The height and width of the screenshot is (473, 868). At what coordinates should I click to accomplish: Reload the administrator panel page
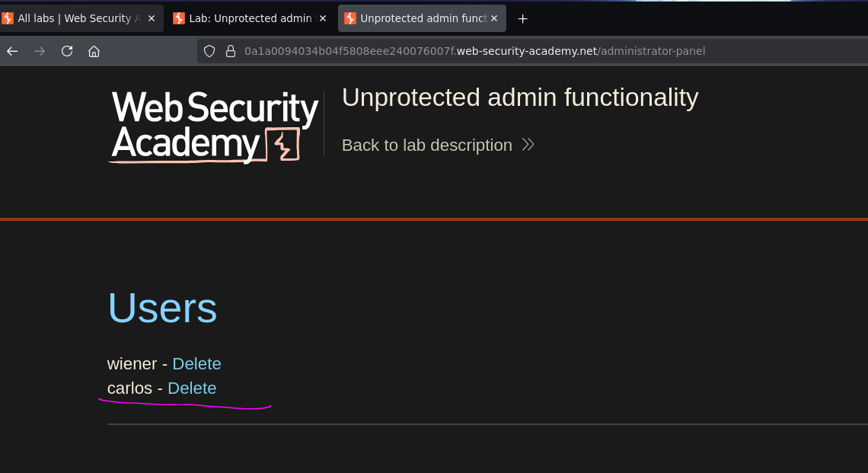[67, 52]
